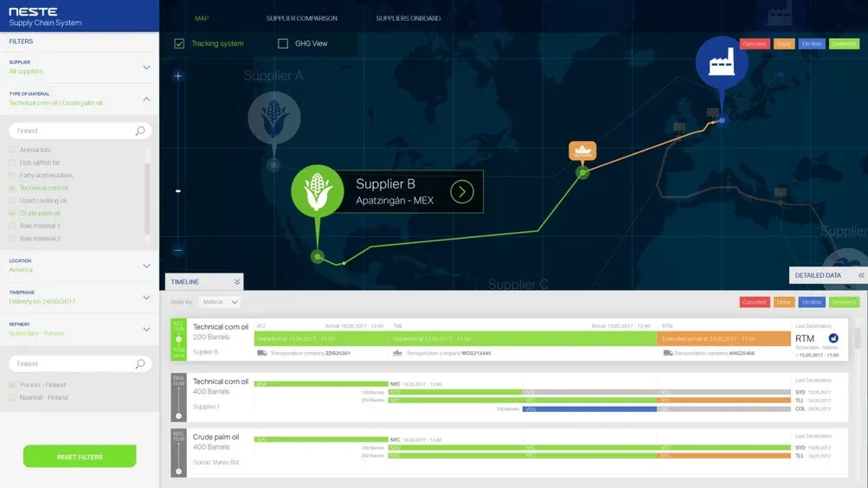
Task: Click the blue RTM destination icon
Action: (x=833, y=338)
